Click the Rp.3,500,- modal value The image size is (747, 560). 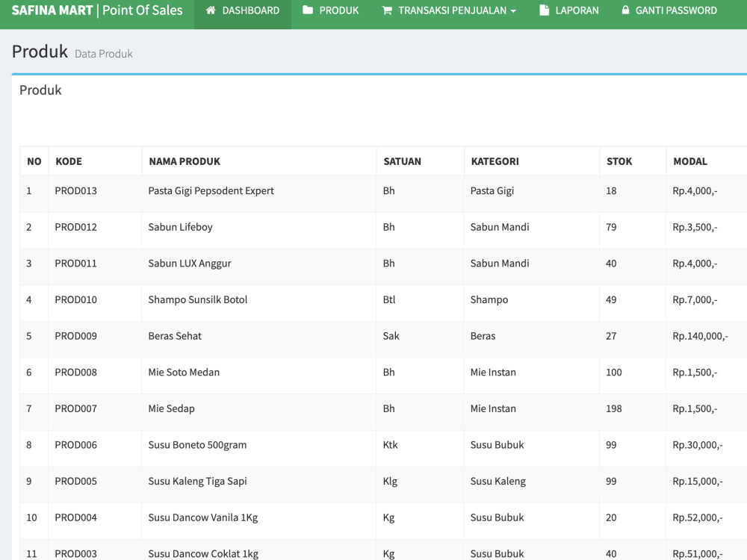(695, 227)
